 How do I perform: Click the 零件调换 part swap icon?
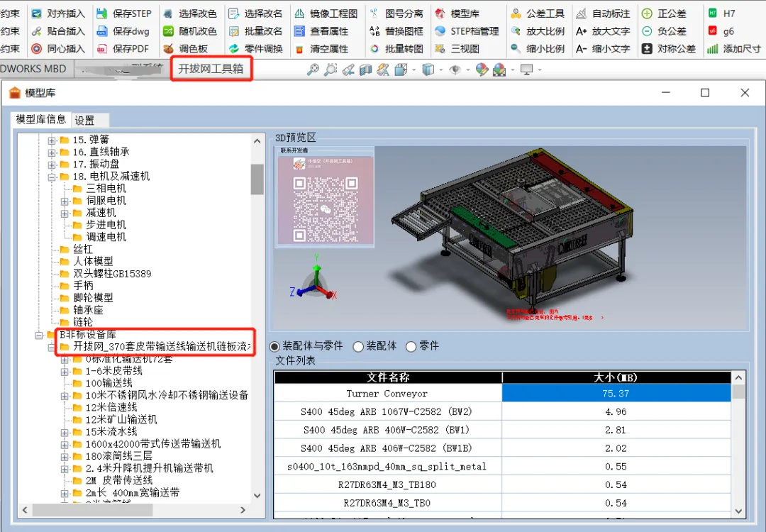pos(234,49)
